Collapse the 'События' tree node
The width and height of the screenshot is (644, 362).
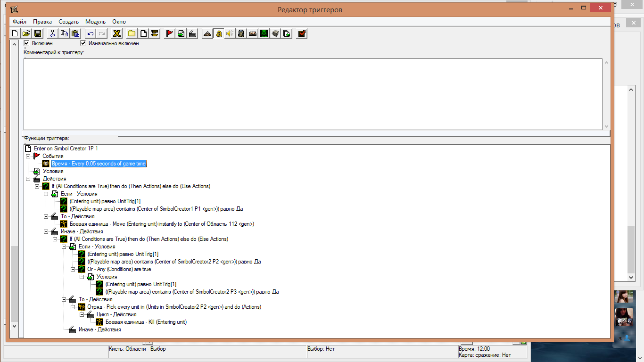pos(28,156)
